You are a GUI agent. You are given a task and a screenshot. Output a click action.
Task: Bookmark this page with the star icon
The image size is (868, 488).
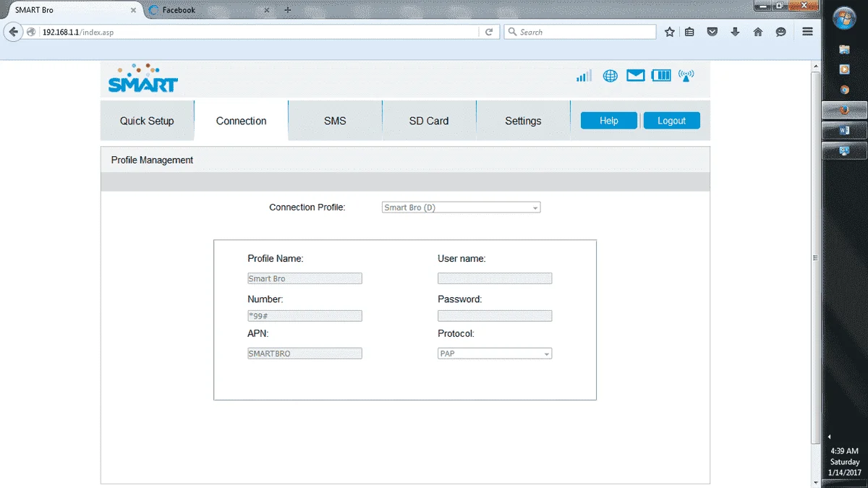click(x=670, y=32)
